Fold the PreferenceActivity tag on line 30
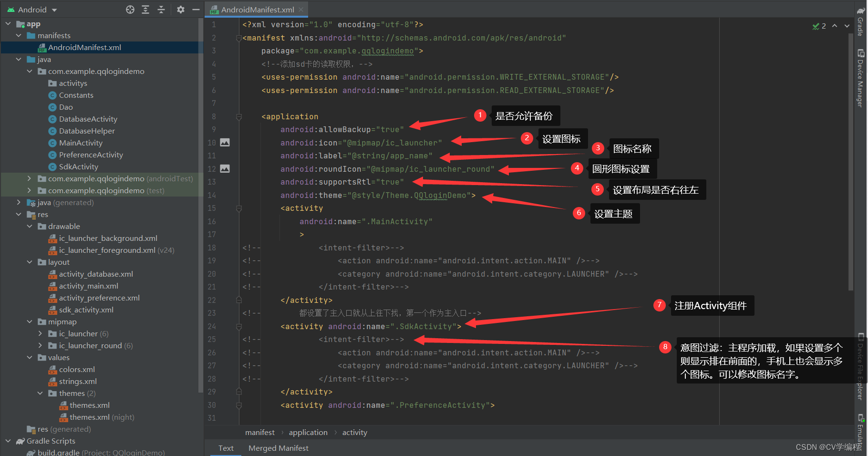The image size is (868, 456). point(239,405)
